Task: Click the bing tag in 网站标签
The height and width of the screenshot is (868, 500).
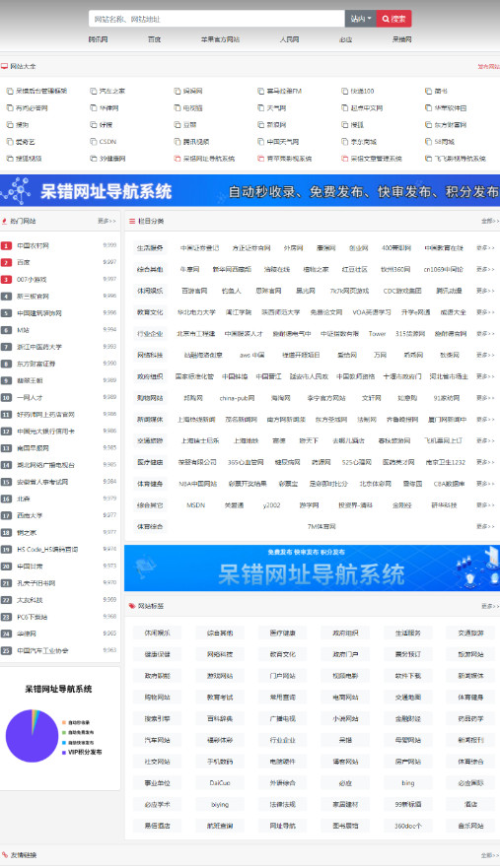Action: point(408,782)
